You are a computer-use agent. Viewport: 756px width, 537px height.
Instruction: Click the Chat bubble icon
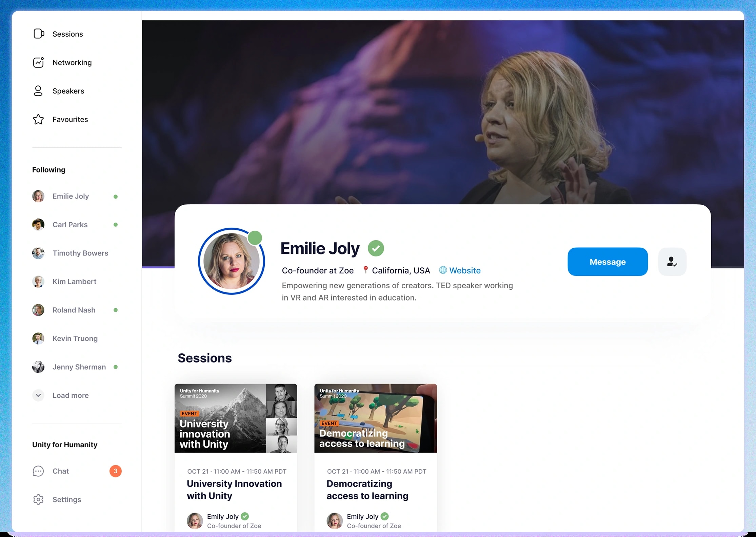(x=38, y=471)
